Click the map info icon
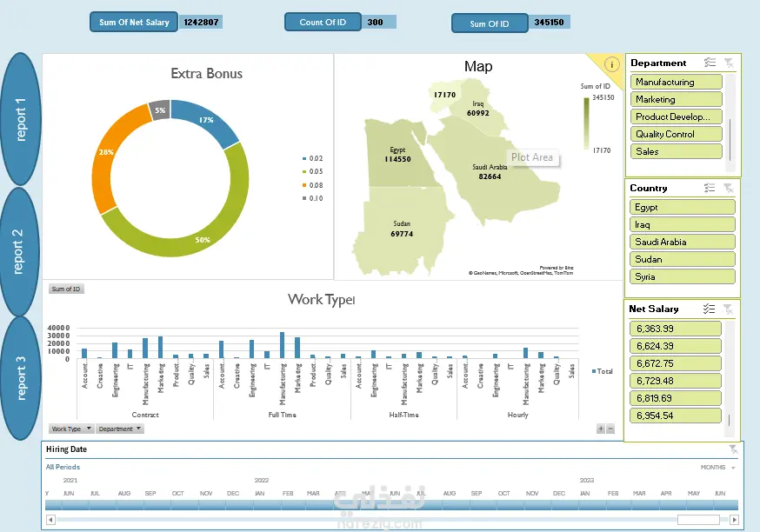This screenshot has width=760, height=532. pos(611,64)
